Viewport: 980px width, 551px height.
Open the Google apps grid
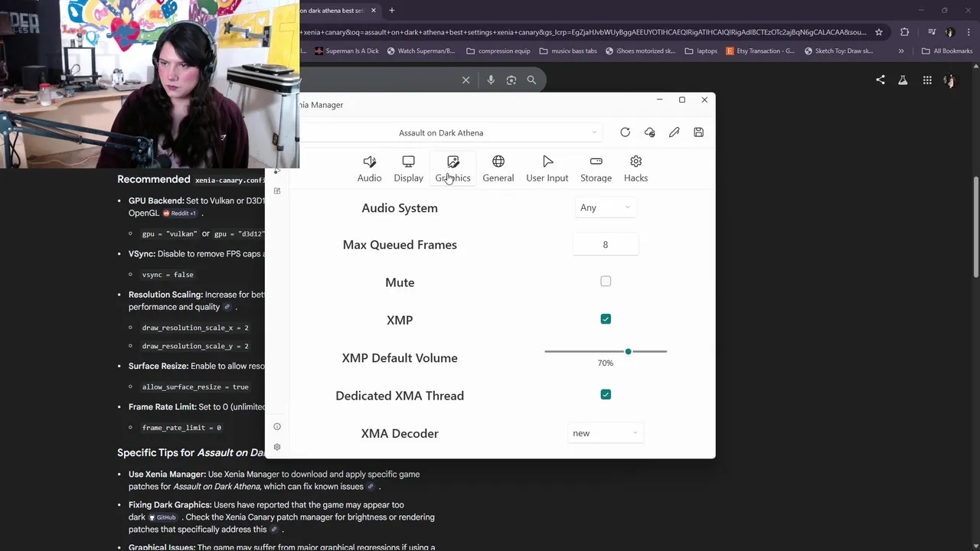[927, 80]
